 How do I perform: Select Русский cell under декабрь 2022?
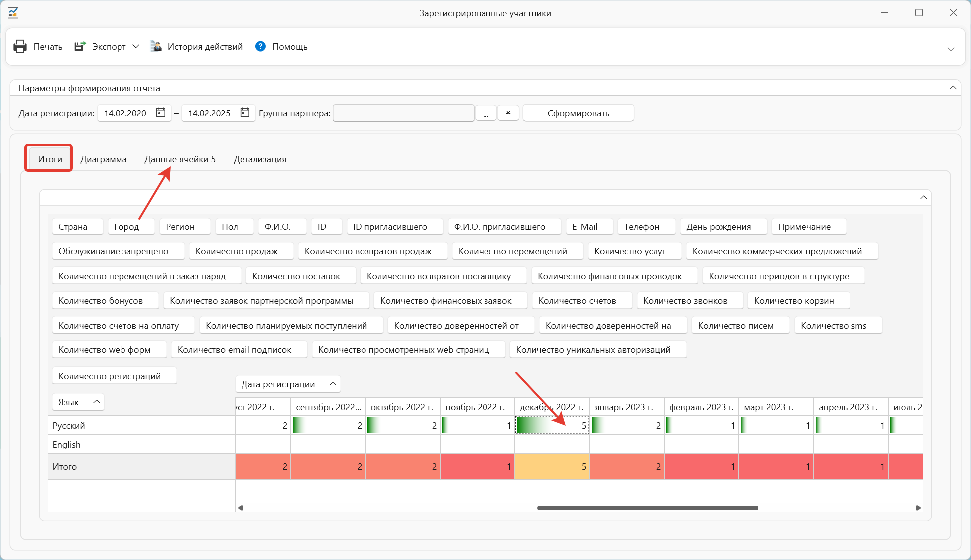(x=552, y=425)
